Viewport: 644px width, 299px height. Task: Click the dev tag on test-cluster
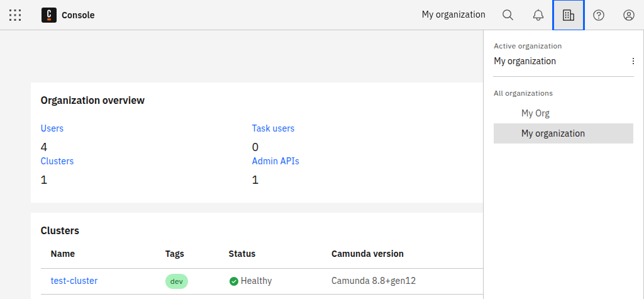click(177, 281)
